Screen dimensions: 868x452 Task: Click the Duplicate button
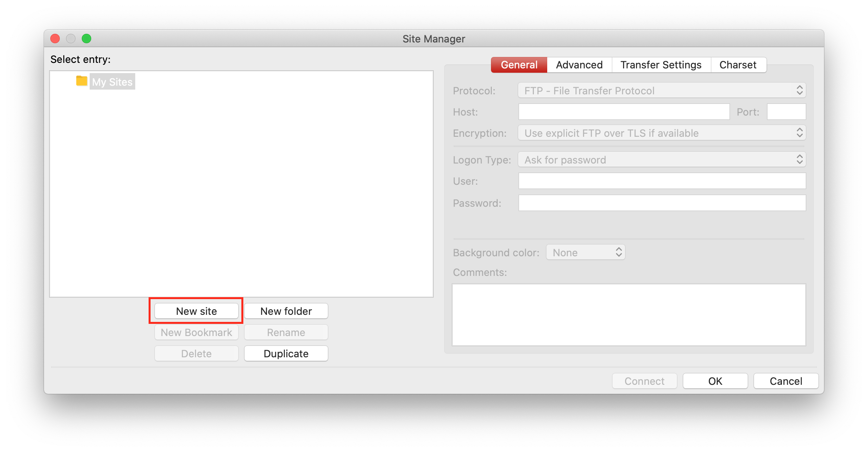[x=286, y=353]
